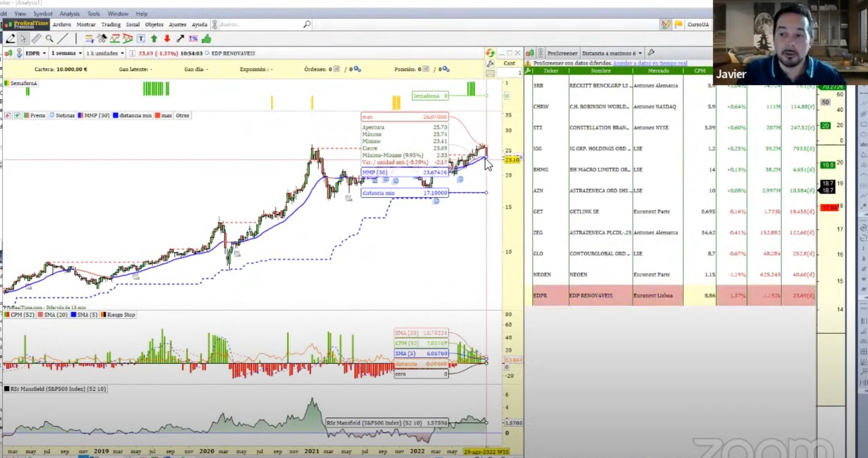This screenshot has height=458, width=868.
Task: Expand the 1 semana timeframe dropdown
Action: [x=66, y=53]
